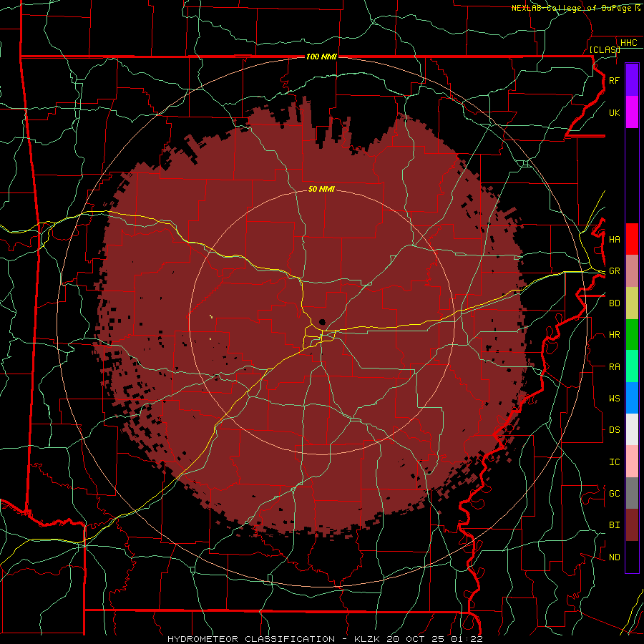
Task: Click the RA light green legend swatch
Action: pyautogui.click(x=632, y=366)
